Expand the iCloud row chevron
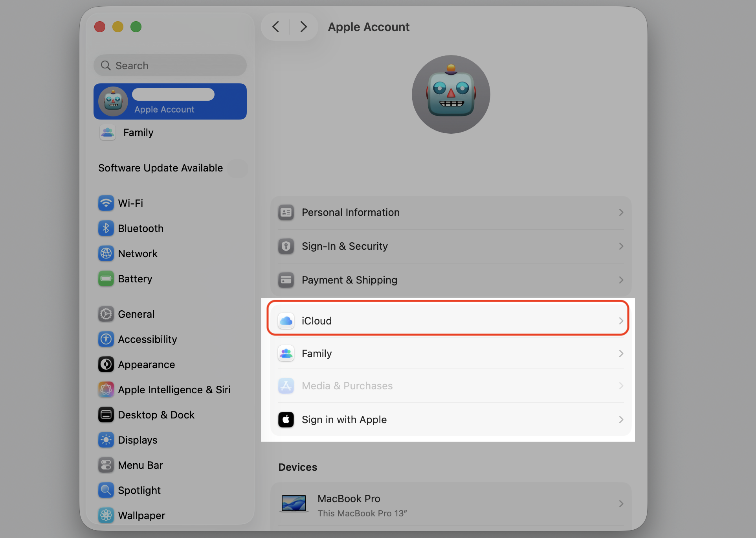Viewport: 756px width, 538px height. point(621,321)
